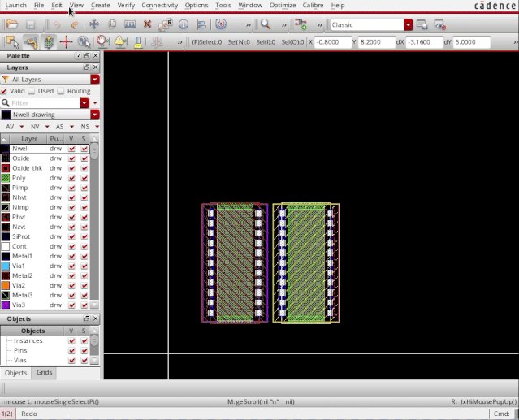519x420 pixels.
Task: Enable the Used layers checkbox
Action: click(x=32, y=91)
